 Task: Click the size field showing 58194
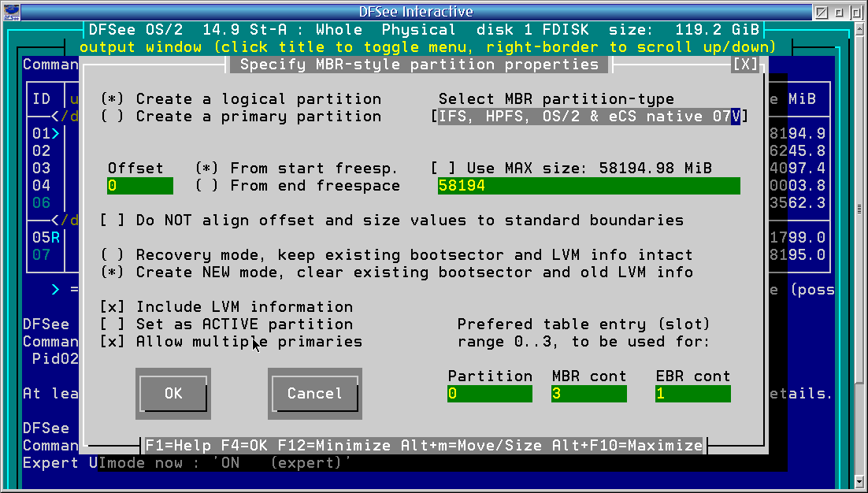[x=589, y=186]
